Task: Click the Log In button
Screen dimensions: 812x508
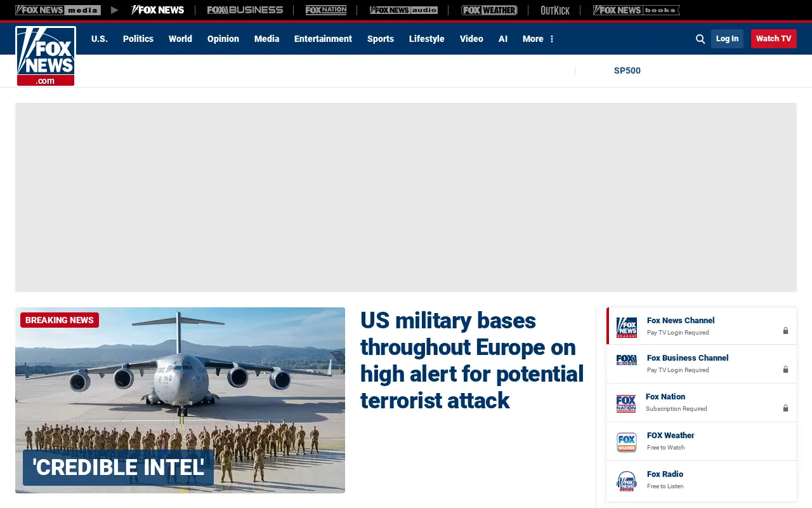Action: (x=727, y=39)
